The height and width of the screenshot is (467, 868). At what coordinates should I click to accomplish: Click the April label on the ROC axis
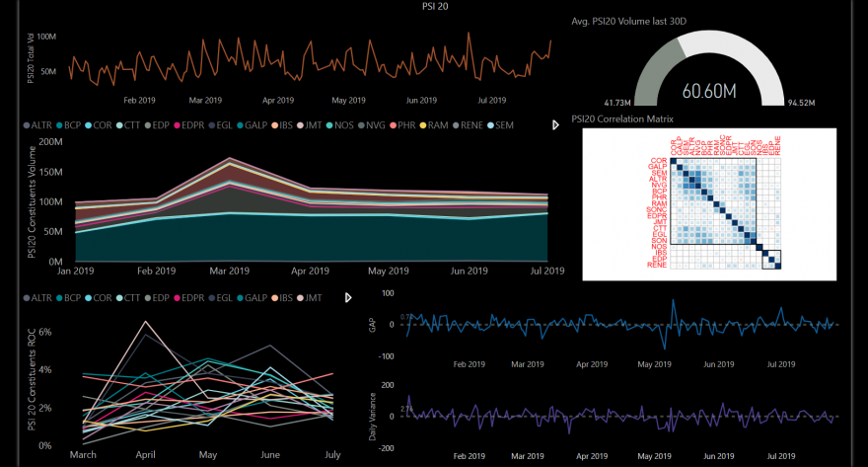146,454
